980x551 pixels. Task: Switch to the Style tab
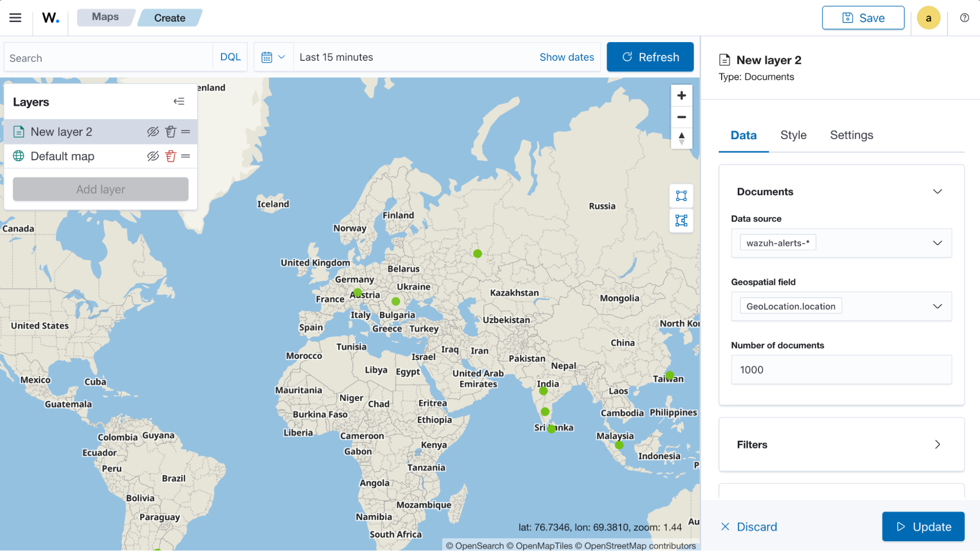pyautogui.click(x=793, y=135)
